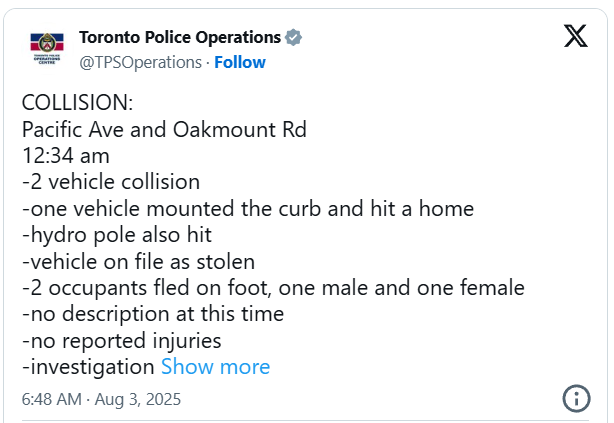
Task: Click the grey verified badge icon
Action: (x=293, y=38)
